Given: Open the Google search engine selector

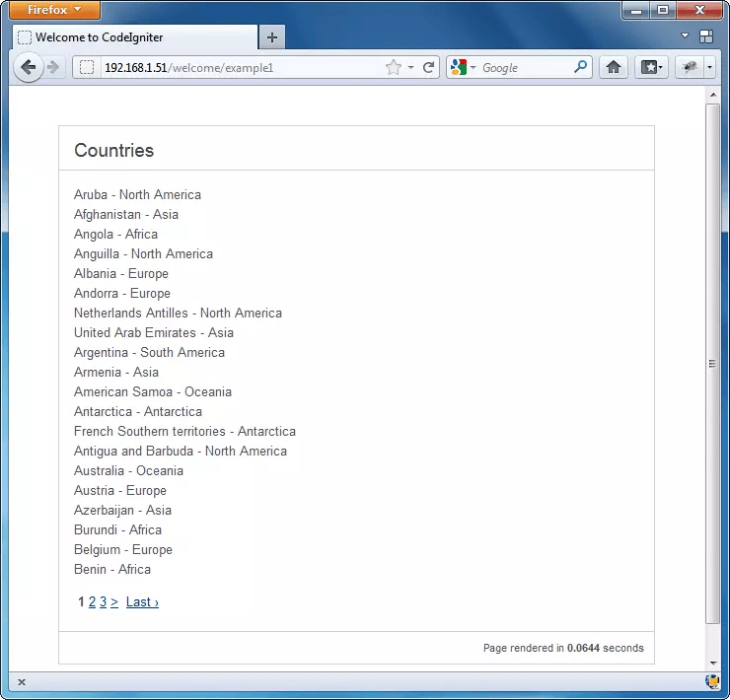Looking at the screenshot, I should point(464,67).
